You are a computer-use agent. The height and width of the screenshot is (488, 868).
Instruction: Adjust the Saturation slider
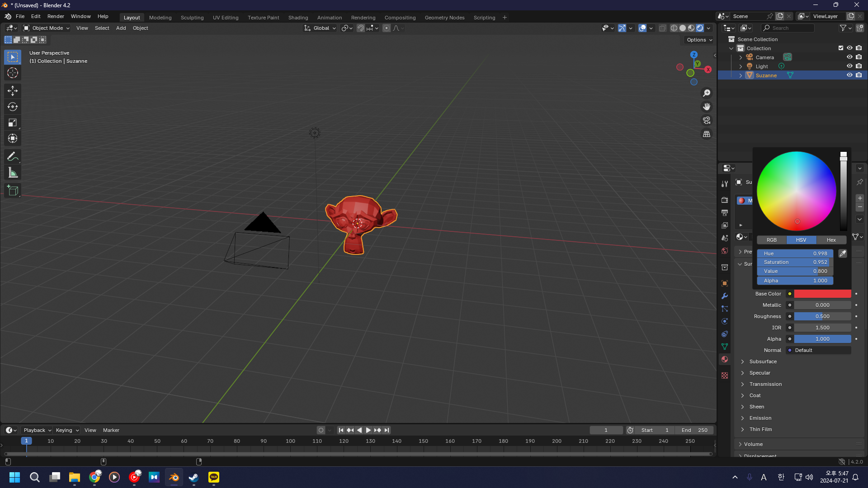point(795,263)
